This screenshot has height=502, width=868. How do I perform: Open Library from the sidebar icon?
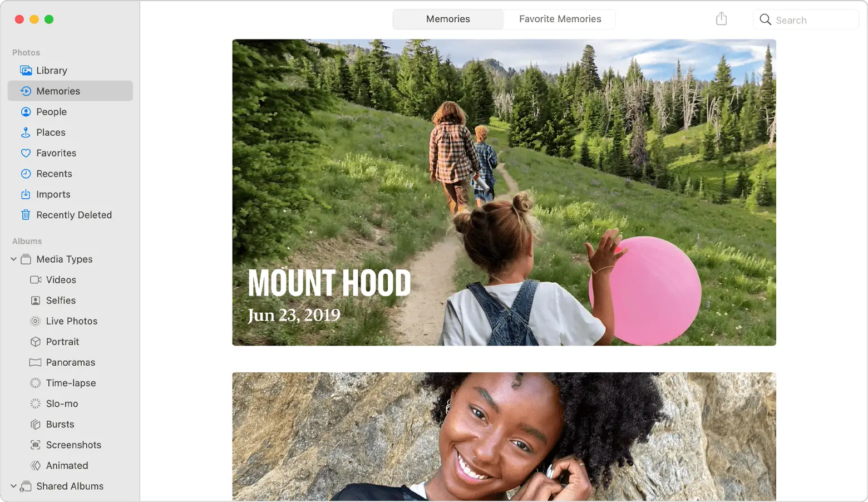[x=26, y=71]
